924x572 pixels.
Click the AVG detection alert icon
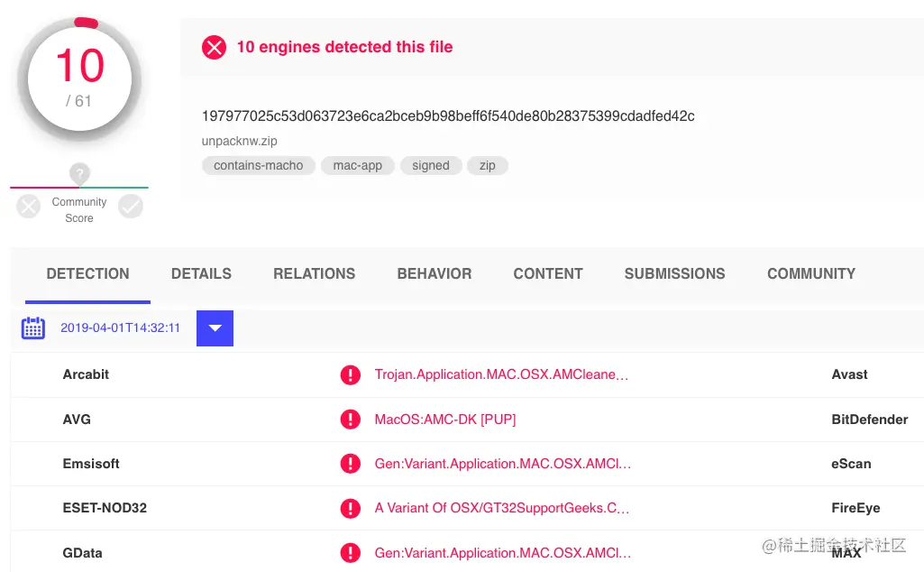pyautogui.click(x=351, y=420)
